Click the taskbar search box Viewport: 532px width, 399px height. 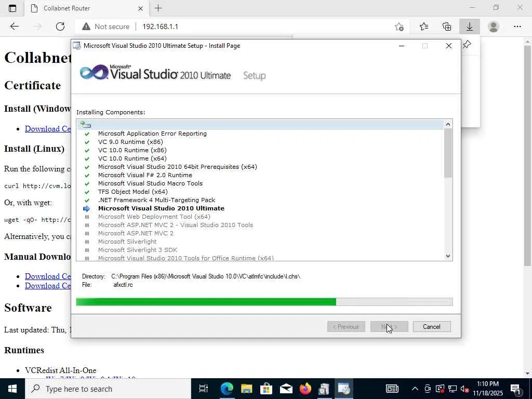(108, 389)
